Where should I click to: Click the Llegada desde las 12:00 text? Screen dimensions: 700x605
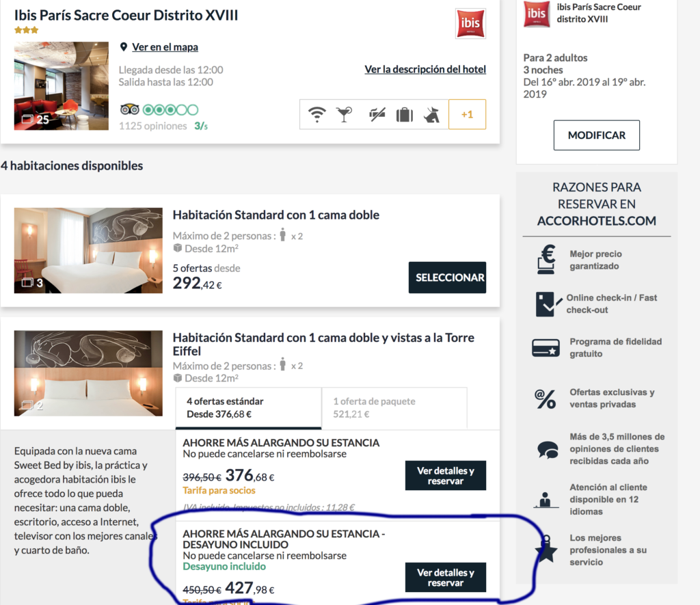pyautogui.click(x=171, y=70)
